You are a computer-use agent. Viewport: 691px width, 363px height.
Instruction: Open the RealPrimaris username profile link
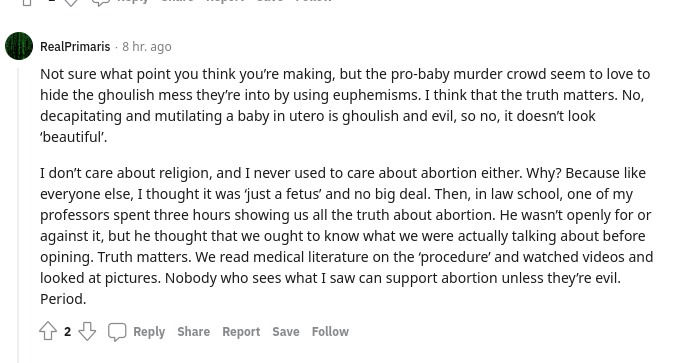click(x=75, y=47)
